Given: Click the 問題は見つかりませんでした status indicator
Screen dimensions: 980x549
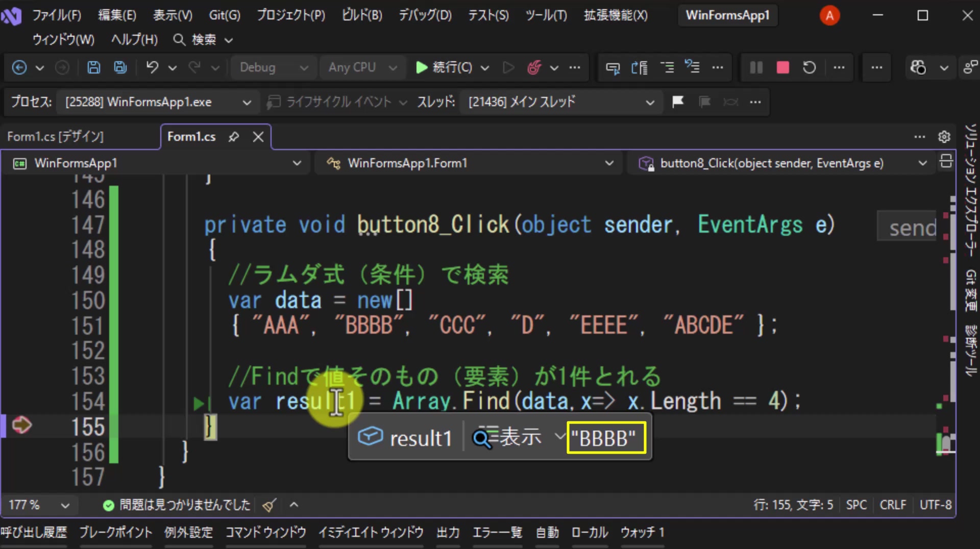Looking at the screenshot, I should pyautogui.click(x=177, y=505).
